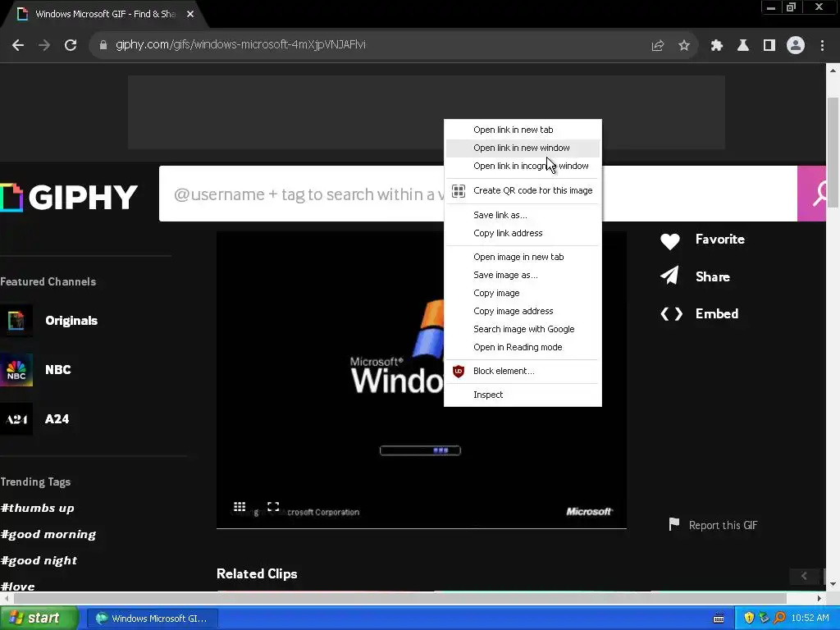Click the on-screen keyboard taskbar icon
Image resolution: width=840 pixels, height=630 pixels.
coord(719,619)
